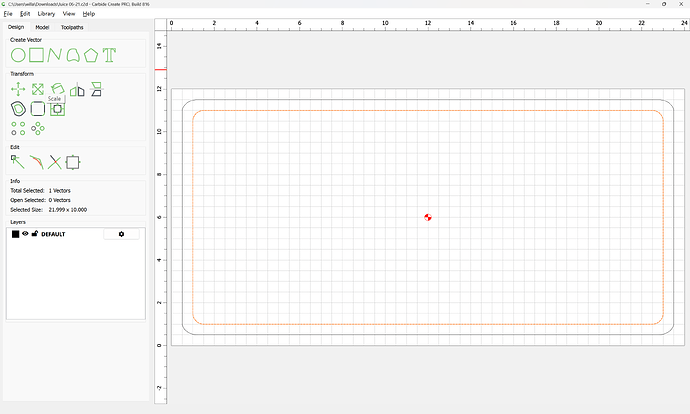Open the Help menu
Screen dimensions: 690x414
[89, 14]
